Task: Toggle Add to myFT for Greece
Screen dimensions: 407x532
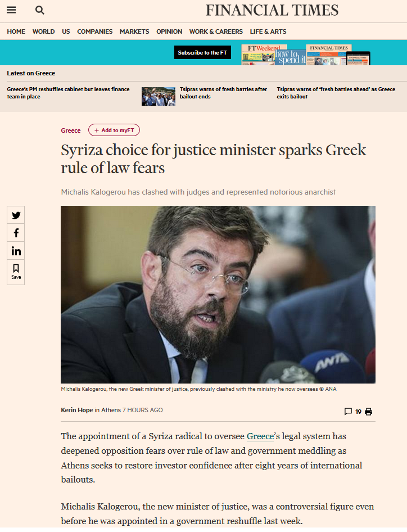Action: (114, 130)
